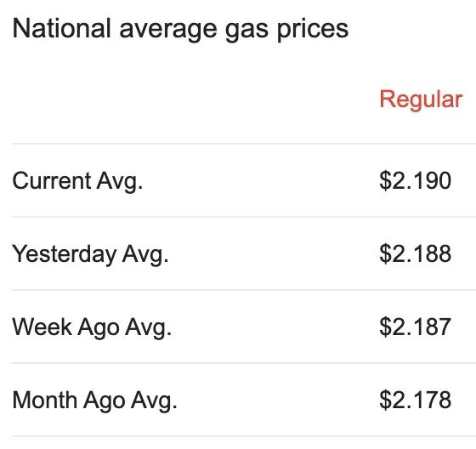Click the $2.187 week ago price
476x449 pixels.
(416, 327)
